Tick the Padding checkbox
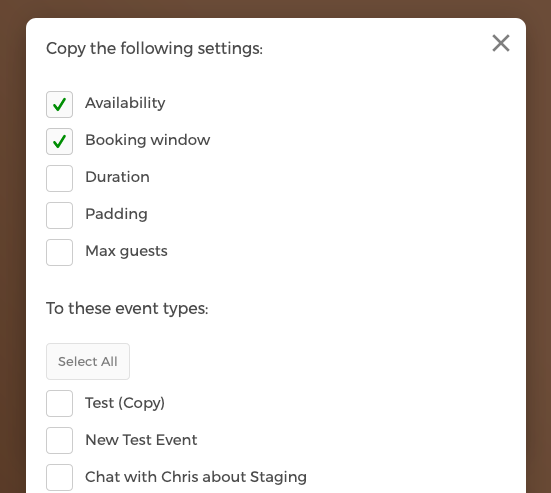551x493 pixels. tap(59, 215)
